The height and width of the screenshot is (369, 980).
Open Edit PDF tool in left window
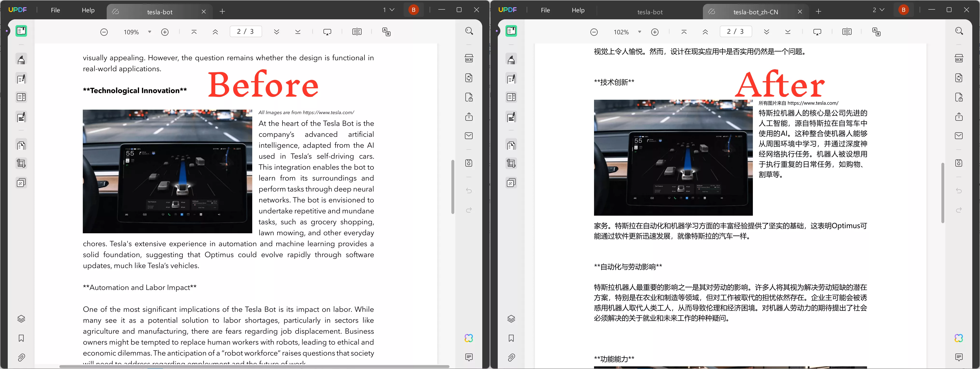pyautogui.click(x=21, y=79)
